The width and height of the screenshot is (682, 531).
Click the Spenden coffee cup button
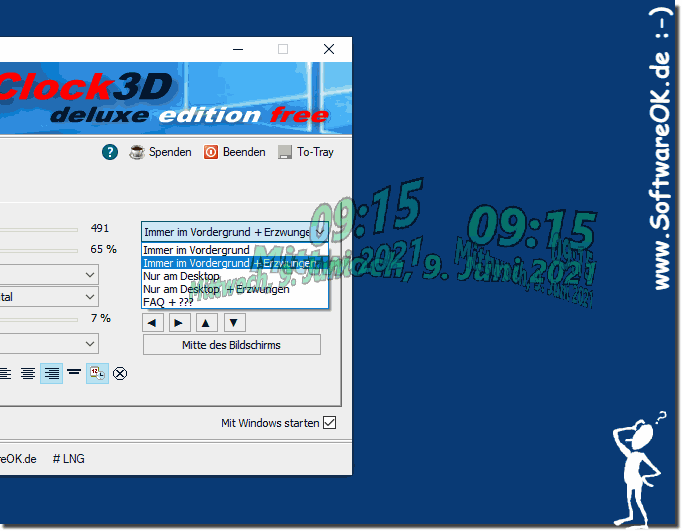pyautogui.click(x=160, y=152)
